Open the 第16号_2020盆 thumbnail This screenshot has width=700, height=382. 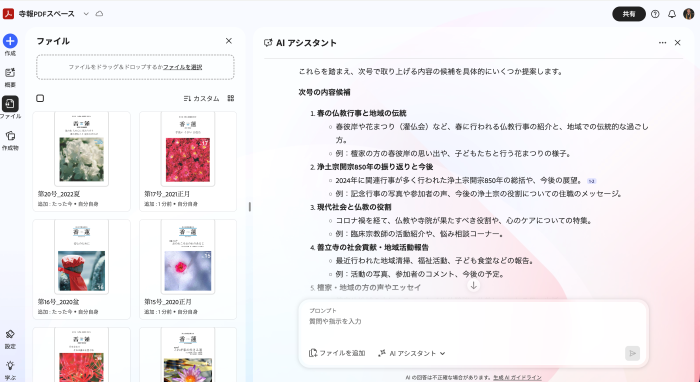[x=81, y=257]
